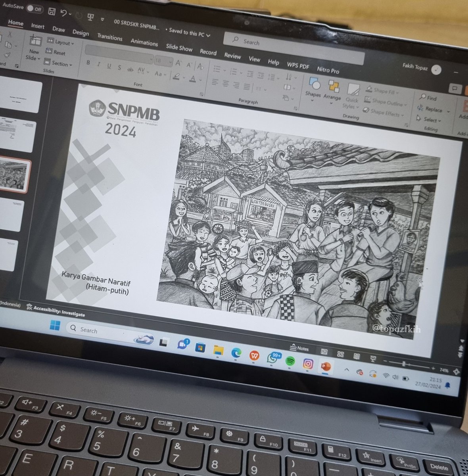The height and width of the screenshot is (476, 468).
Task: Start Slide Show from status bar
Action: [x=372, y=359]
